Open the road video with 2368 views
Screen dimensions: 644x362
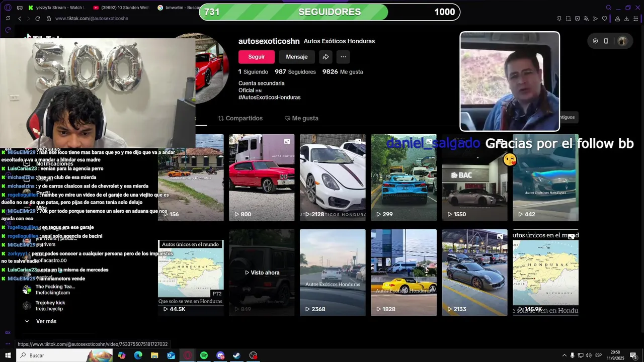click(333, 273)
